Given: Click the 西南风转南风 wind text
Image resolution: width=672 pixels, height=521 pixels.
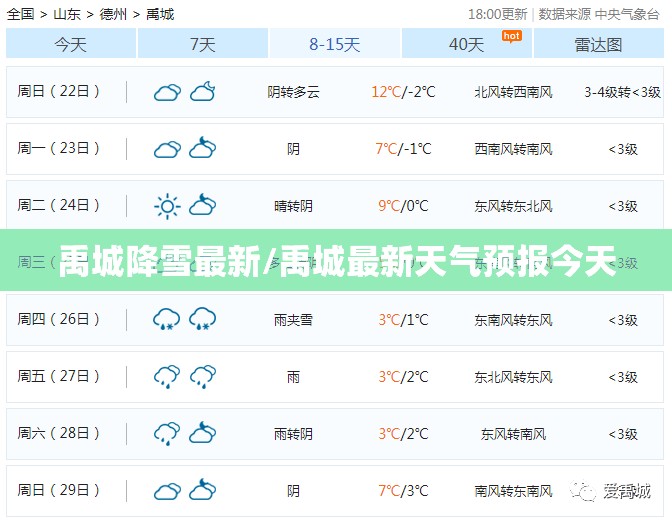Looking at the screenshot, I should tap(513, 149).
